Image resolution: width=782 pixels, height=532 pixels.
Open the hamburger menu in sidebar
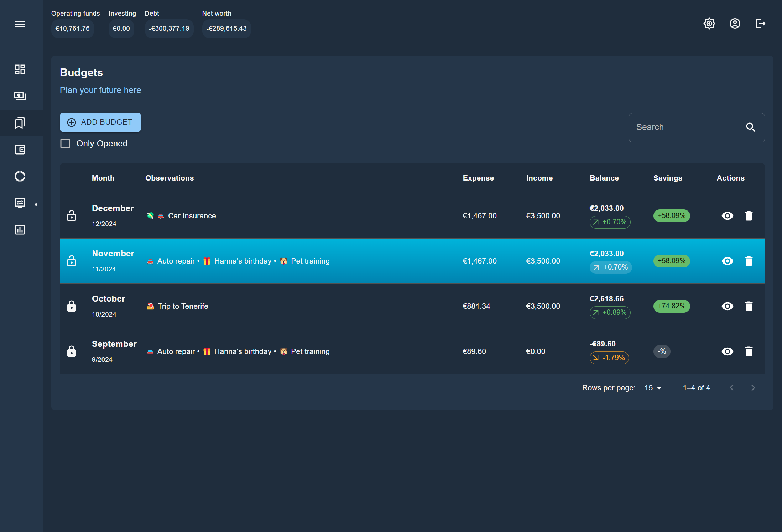point(20,24)
